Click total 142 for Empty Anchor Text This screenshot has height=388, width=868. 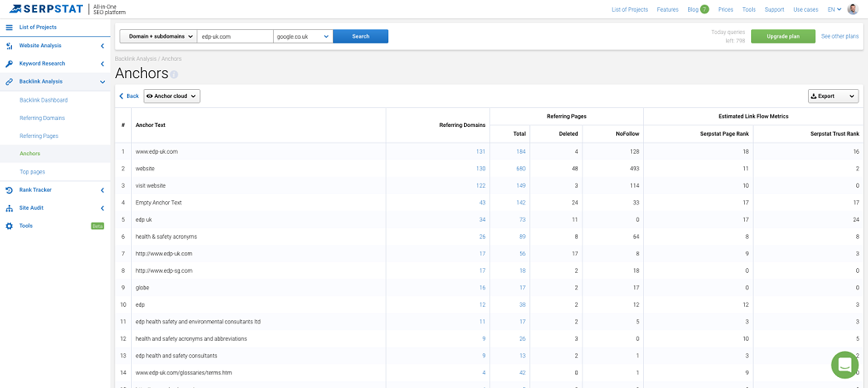[x=521, y=203]
